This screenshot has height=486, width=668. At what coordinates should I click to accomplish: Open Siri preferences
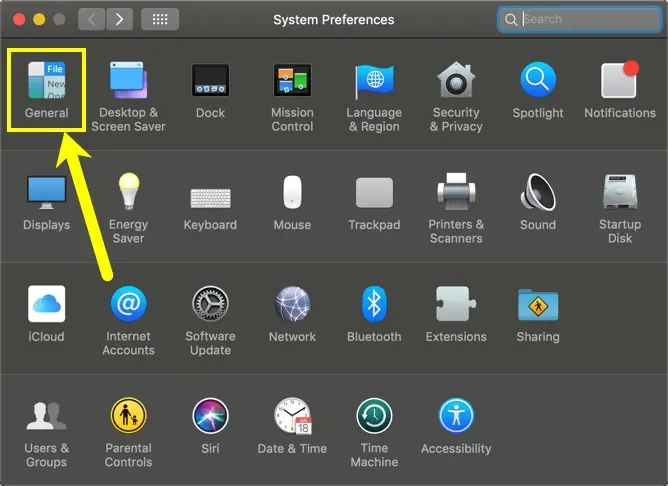click(x=210, y=426)
